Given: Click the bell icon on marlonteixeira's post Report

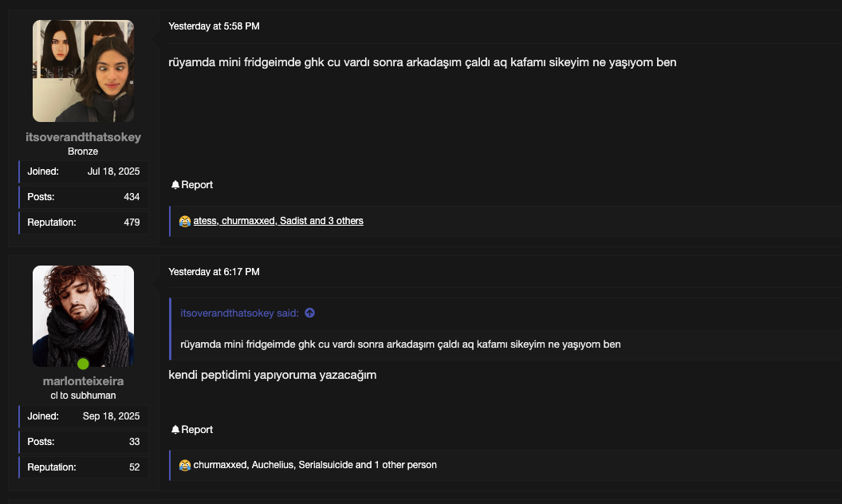Looking at the screenshot, I should 175,430.
